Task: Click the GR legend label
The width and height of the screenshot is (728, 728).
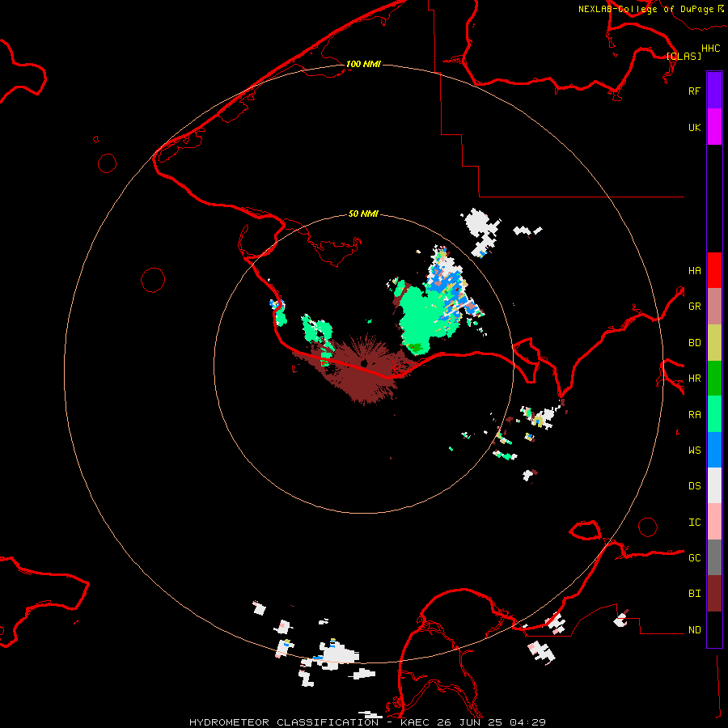Action: (694, 307)
